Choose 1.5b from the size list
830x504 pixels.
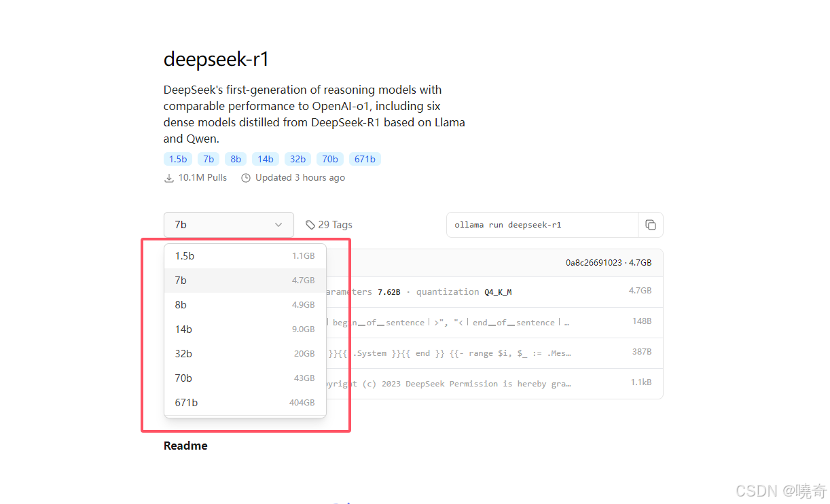click(245, 256)
